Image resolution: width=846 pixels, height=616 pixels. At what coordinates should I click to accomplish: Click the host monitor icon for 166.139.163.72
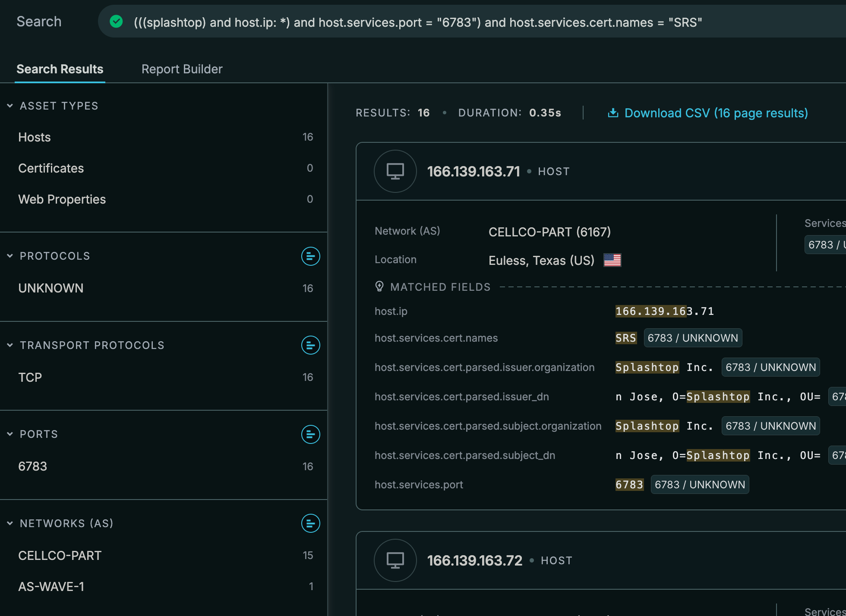395,560
